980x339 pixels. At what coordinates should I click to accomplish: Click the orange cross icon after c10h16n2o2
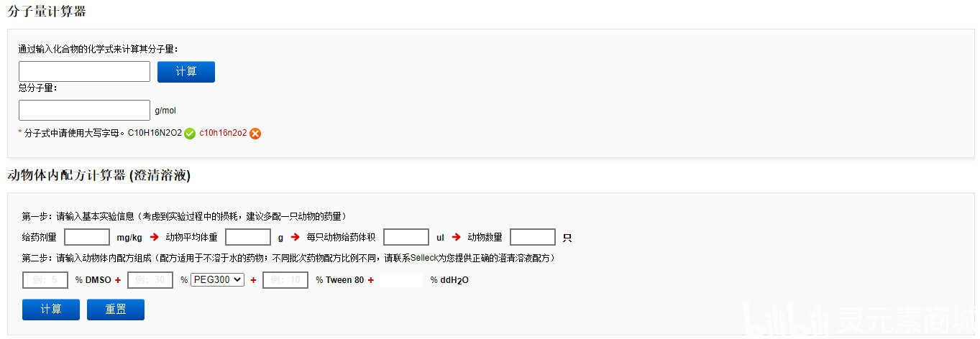pyautogui.click(x=255, y=134)
